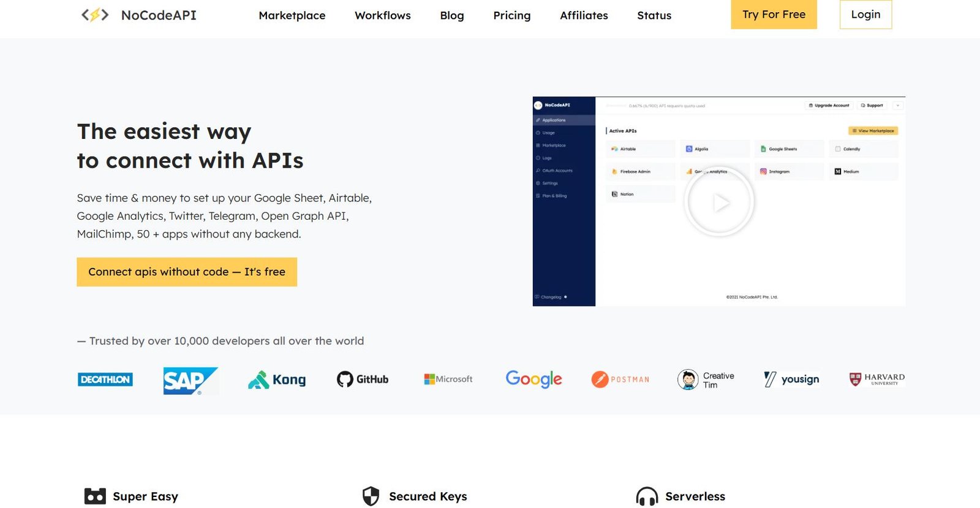This screenshot has width=980, height=508.
Task: Click the Medium card in demo preview
Action: (x=864, y=171)
